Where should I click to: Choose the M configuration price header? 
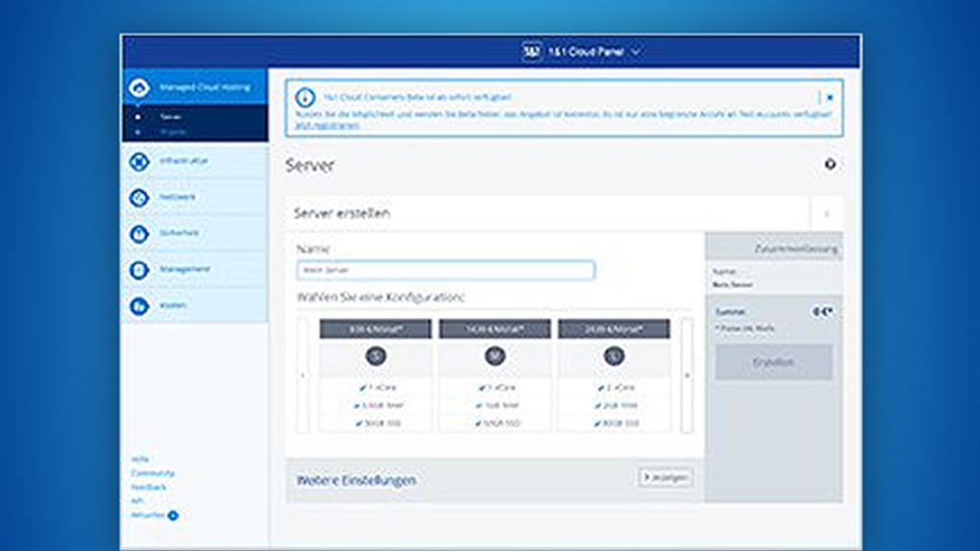[495, 328]
